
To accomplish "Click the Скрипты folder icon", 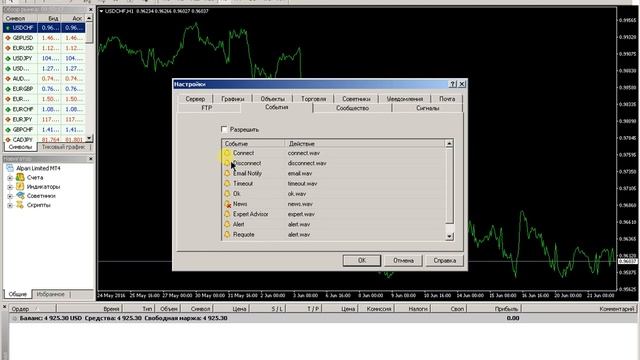I will click(20, 205).
